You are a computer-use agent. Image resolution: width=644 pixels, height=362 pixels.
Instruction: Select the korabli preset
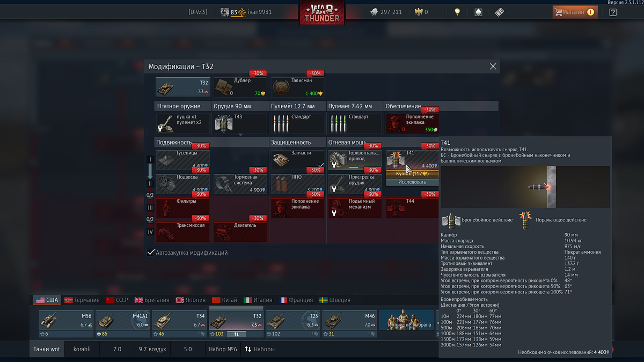[x=82, y=349]
